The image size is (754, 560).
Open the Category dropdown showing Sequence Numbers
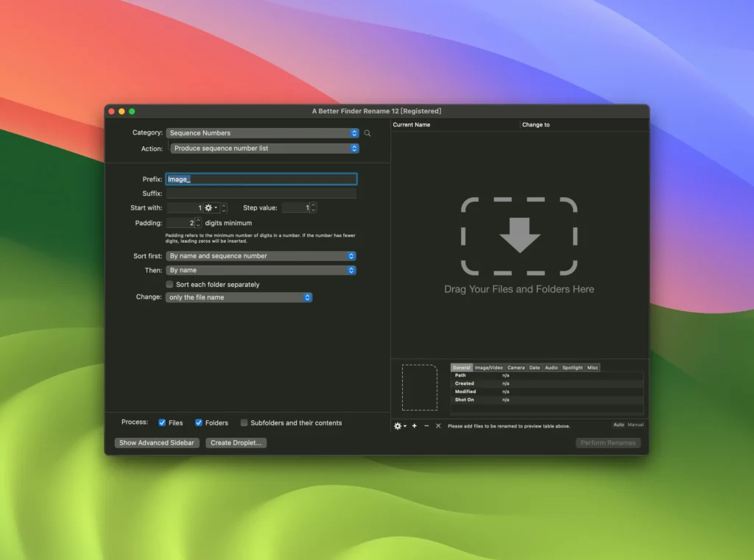tap(262, 133)
